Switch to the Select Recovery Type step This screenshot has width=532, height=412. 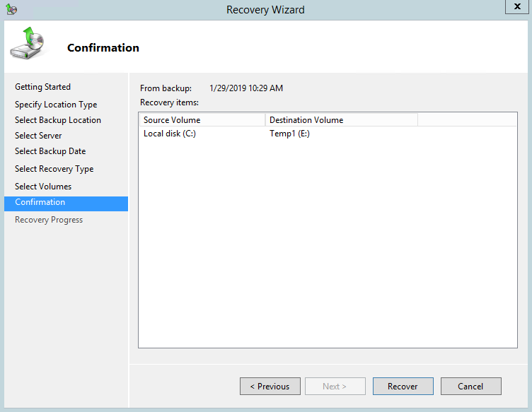[54, 169]
